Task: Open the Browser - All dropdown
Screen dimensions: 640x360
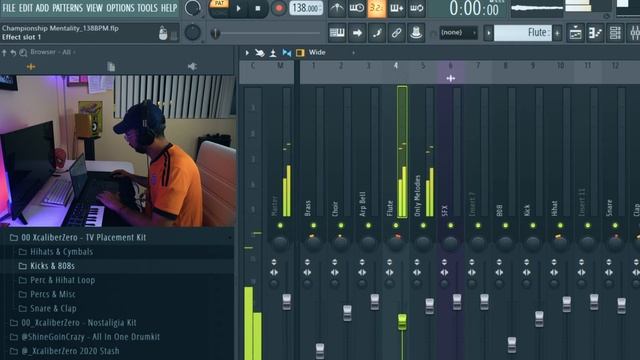Action: pyautogui.click(x=53, y=52)
